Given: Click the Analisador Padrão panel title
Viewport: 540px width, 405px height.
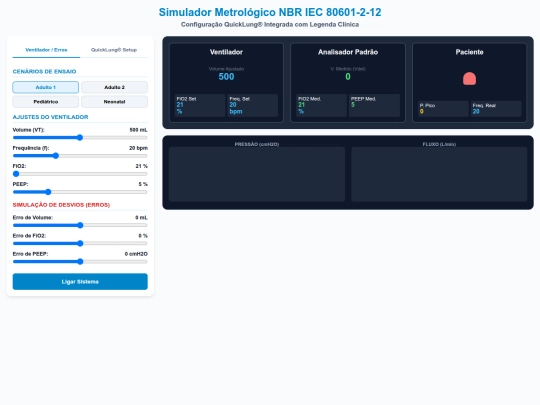Looking at the screenshot, I should (x=348, y=52).
